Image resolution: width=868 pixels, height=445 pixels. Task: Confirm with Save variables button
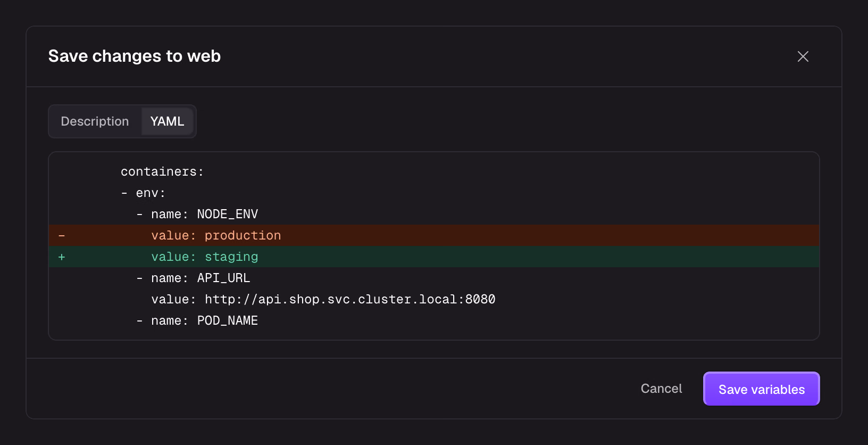coord(762,389)
